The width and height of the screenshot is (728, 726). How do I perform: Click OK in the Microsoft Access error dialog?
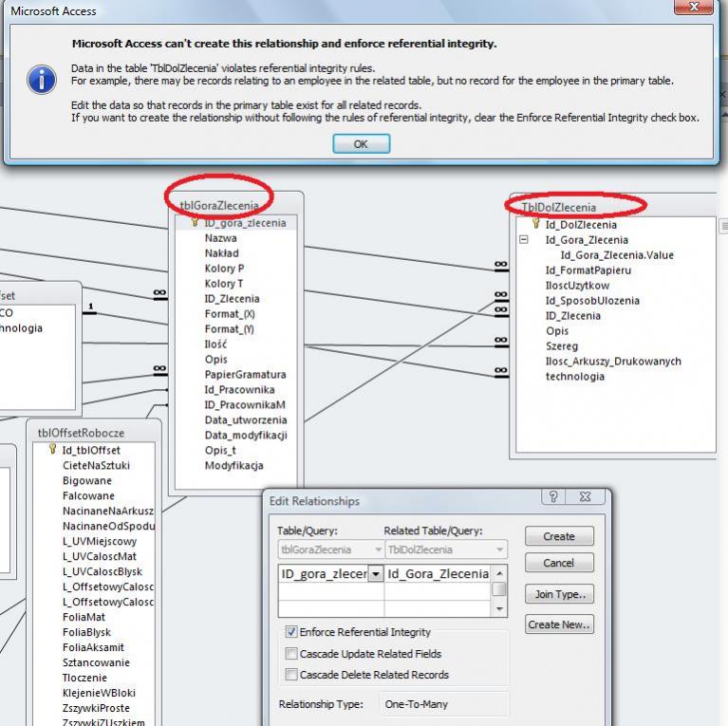(362, 144)
